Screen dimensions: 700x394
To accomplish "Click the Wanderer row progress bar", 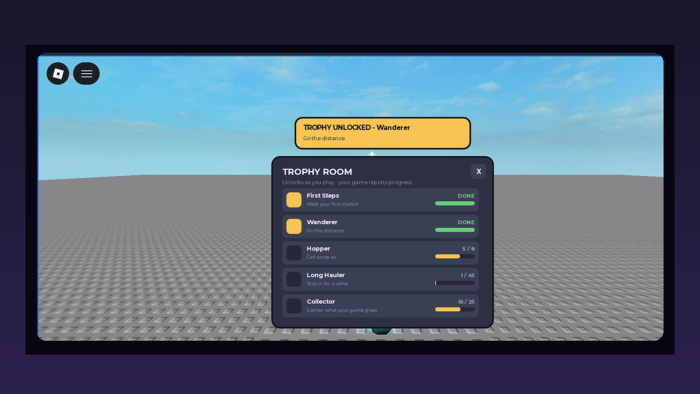I will [455, 230].
